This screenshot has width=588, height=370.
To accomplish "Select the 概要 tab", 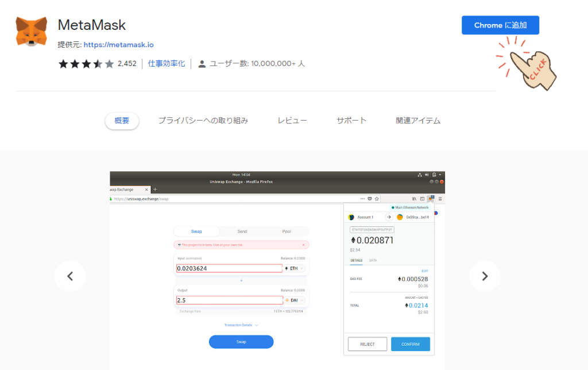I will coord(122,121).
